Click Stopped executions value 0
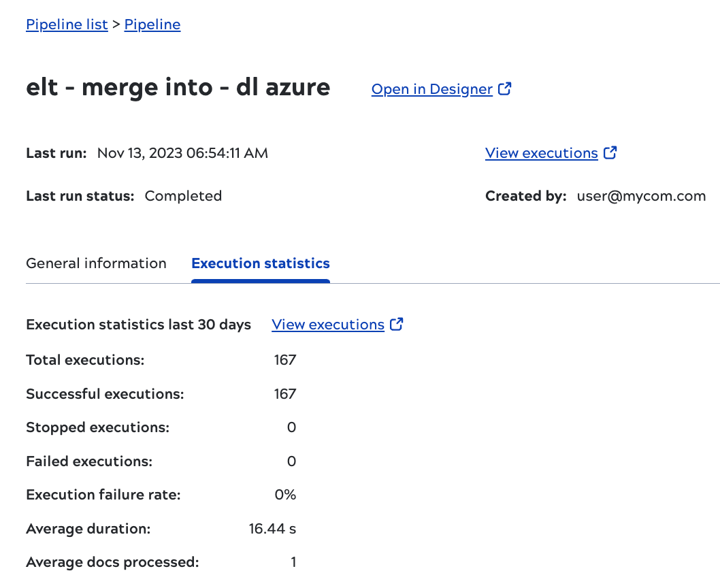 (x=291, y=427)
